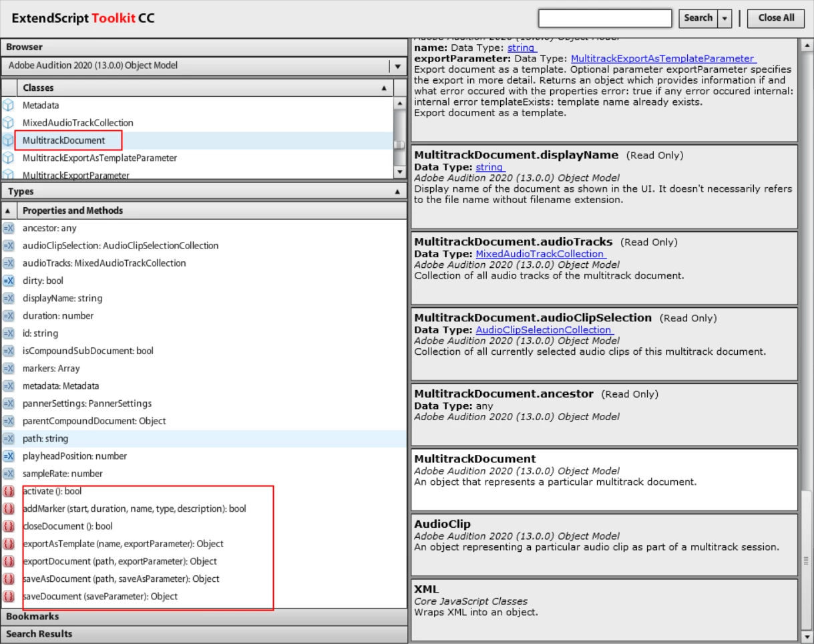Open AudioClipSelectionCollection data type link
The image size is (814, 644).
pyautogui.click(x=544, y=330)
